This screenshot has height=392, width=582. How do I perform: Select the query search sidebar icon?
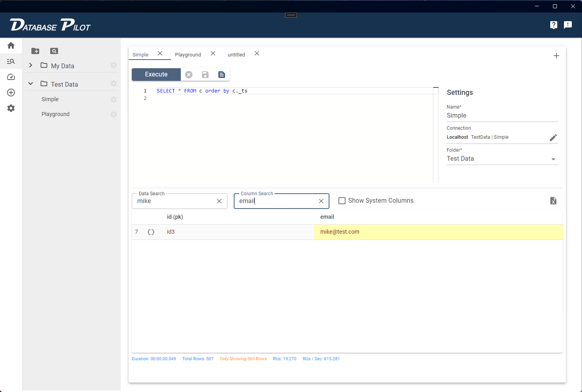coord(11,61)
